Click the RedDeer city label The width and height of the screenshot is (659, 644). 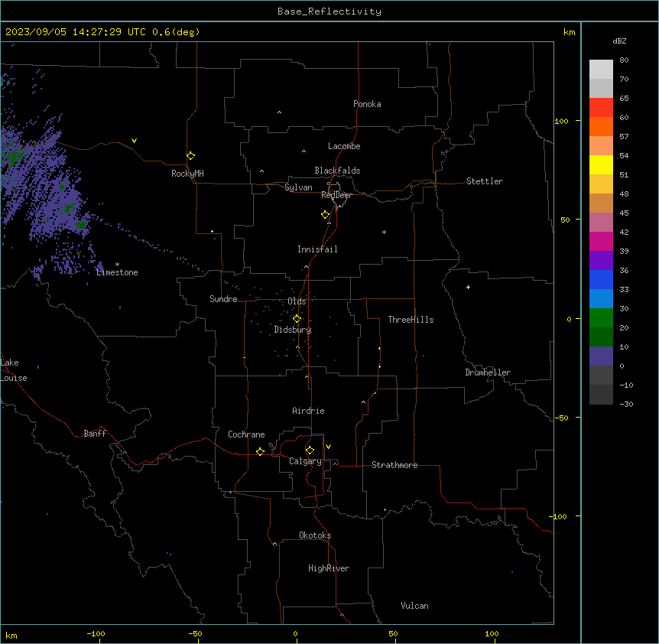click(x=337, y=195)
